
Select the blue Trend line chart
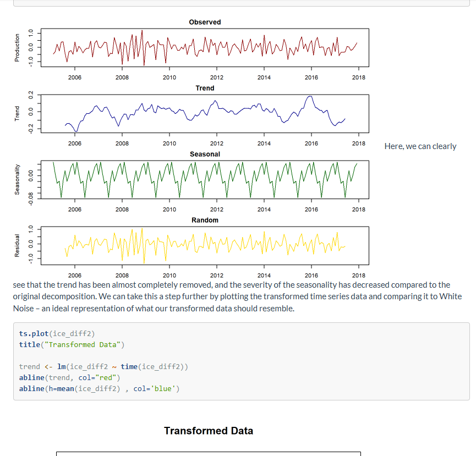205,113
